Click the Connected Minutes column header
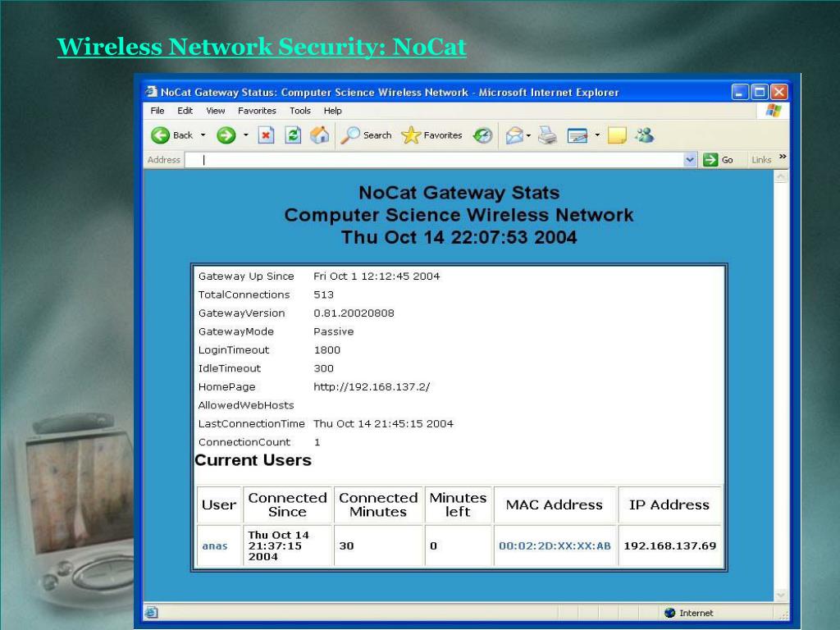The width and height of the screenshot is (840, 630). click(378, 504)
